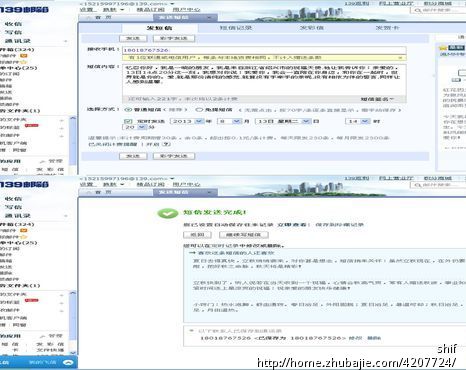Image resolution: width=466 pixels, height=370 pixels.
Task: Open 用户中心 link on compose page header
Action: 186,10
